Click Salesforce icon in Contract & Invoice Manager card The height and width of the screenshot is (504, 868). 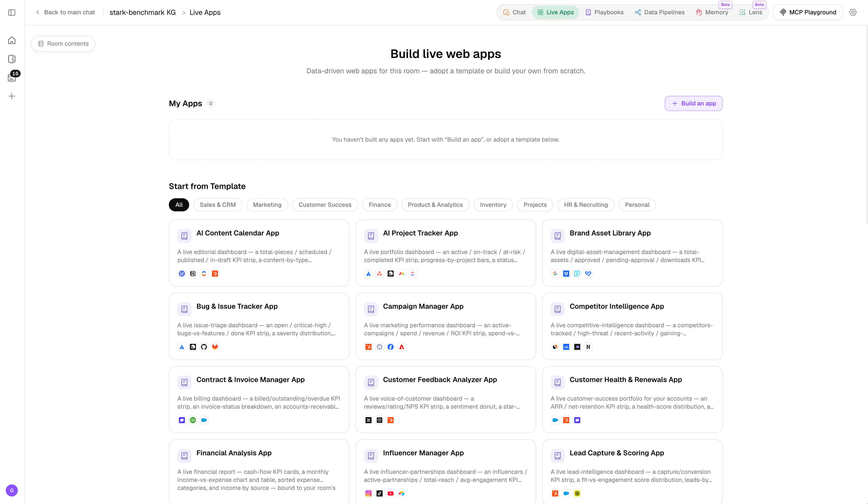tap(204, 420)
